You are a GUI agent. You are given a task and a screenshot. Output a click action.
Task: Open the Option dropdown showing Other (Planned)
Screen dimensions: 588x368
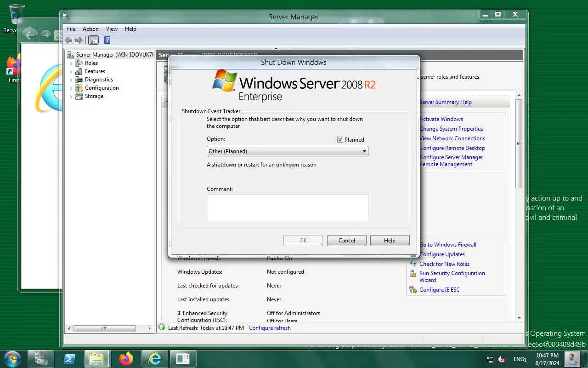coord(288,151)
